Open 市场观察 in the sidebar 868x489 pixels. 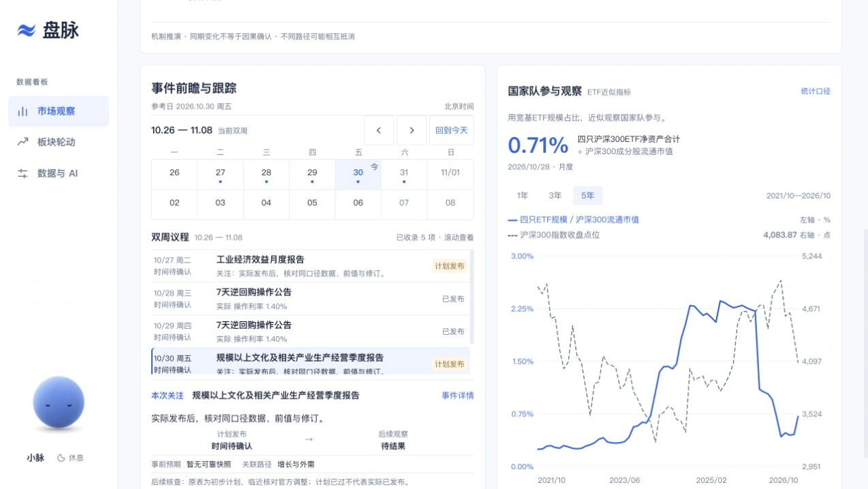[x=59, y=111]
